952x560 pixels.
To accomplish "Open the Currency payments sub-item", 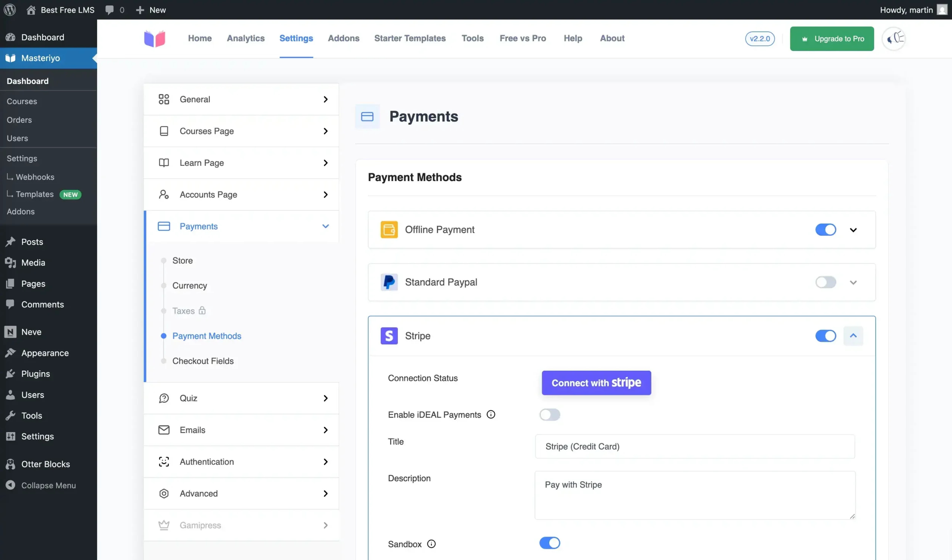I will point(190,285).
